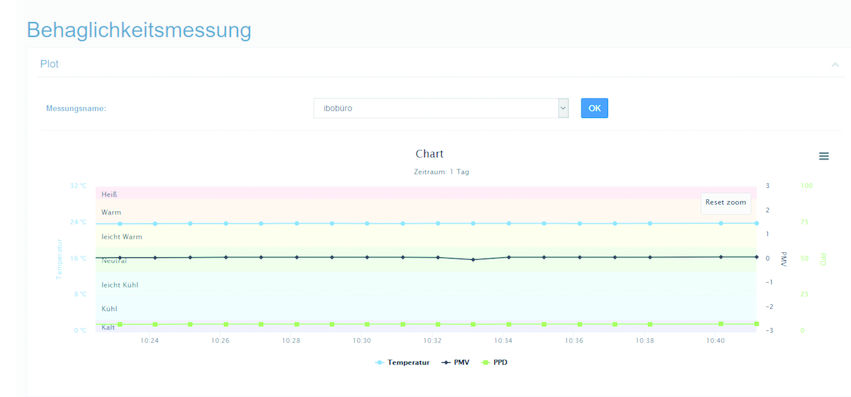The height and width of the screenshot is (397, 851).
Task: Toggle the PMV series in legend
Action: click(x=454, y=362)
